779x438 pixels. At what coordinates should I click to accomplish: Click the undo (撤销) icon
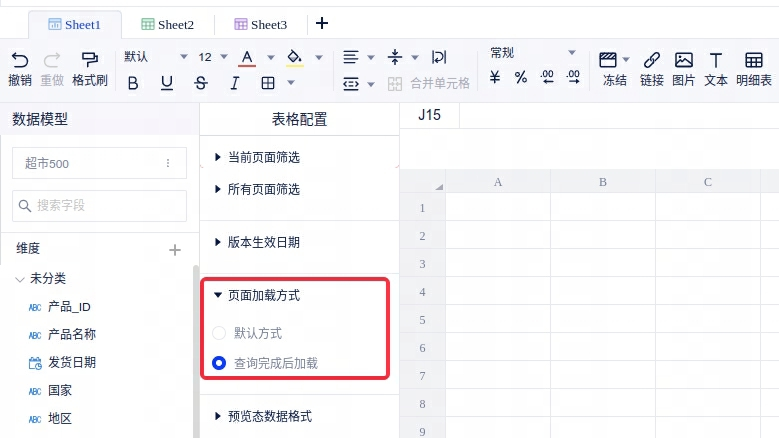[20, 60]
